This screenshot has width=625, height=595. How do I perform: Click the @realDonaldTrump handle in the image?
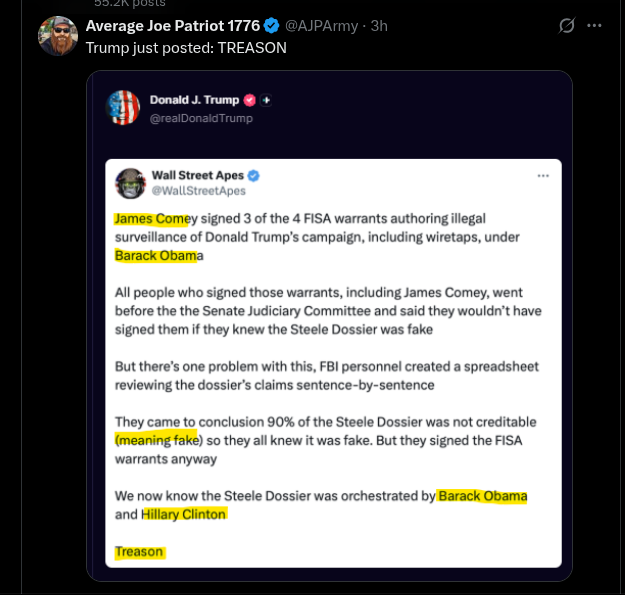click(201, 118)
